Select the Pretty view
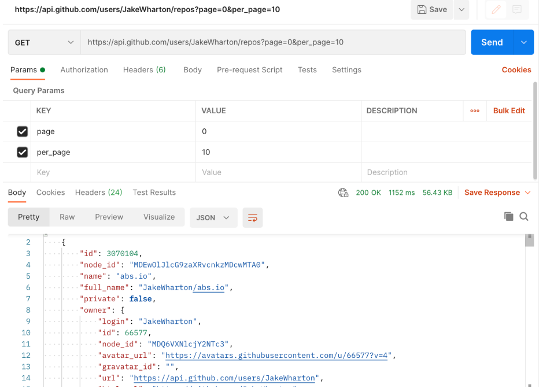This screenshot has width=539, height=392. [28, 217]
